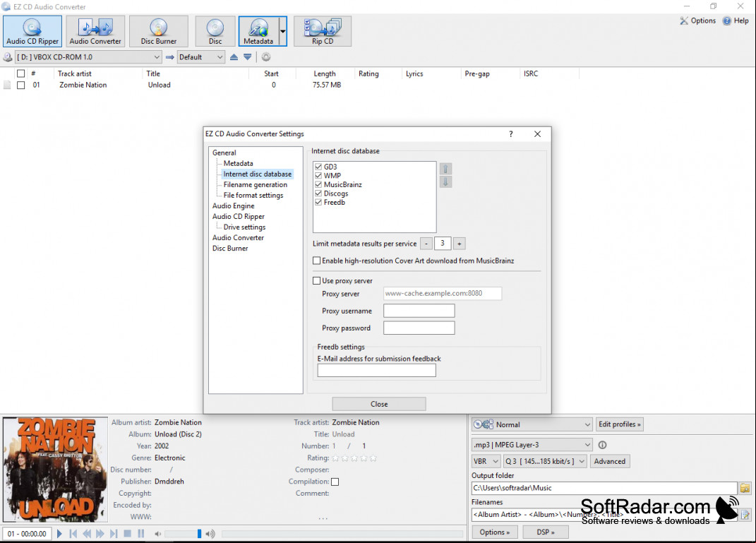This screenshot has height=543, width=756.
Task: Move database down with arrow button
Action: click(x=445, y=181)
